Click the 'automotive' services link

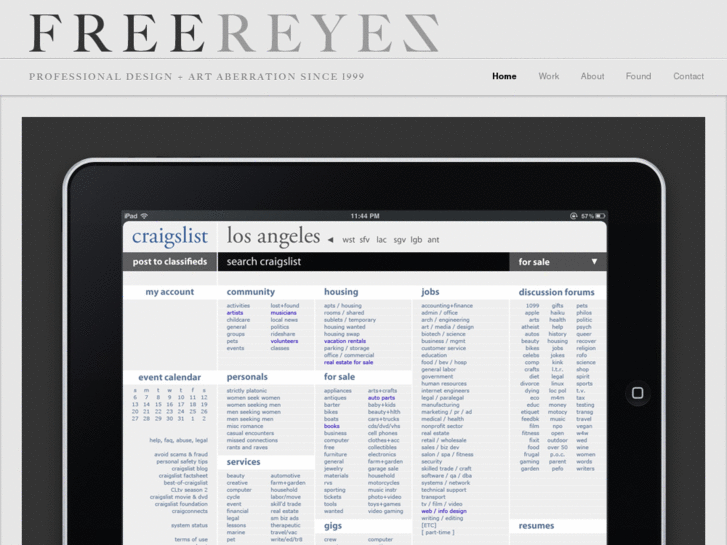coord(285,476)
